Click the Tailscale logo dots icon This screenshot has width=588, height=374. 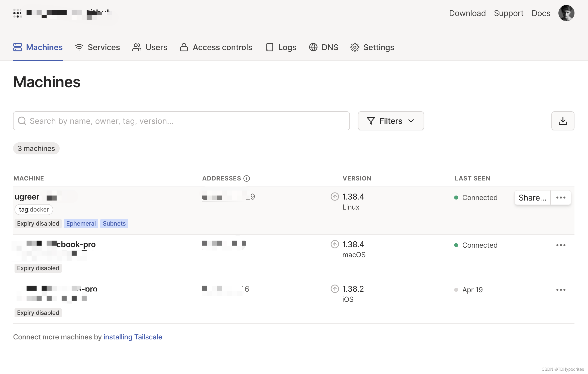pos(18,13)
